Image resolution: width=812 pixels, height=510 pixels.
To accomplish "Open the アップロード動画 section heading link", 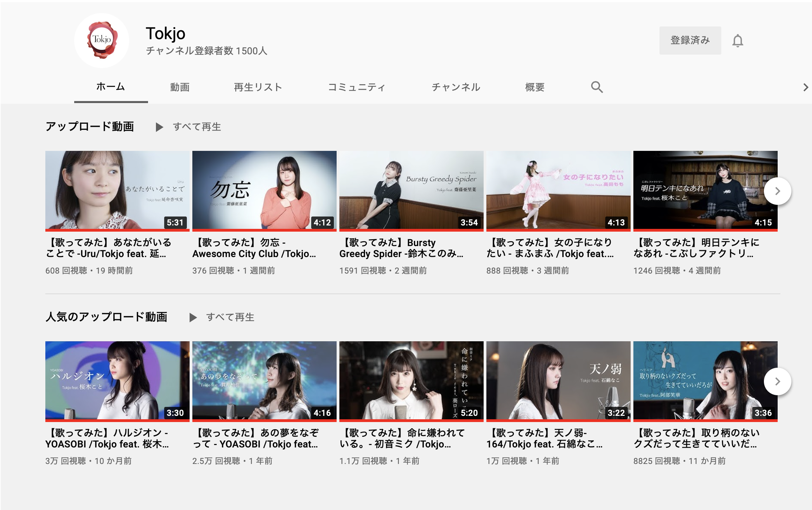I will click(x=90, y=126).
